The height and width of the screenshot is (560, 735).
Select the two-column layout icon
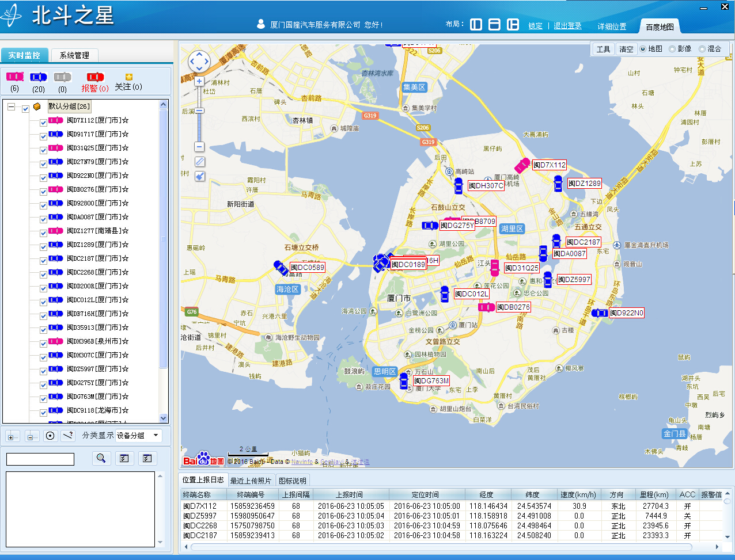pos(476,25)
